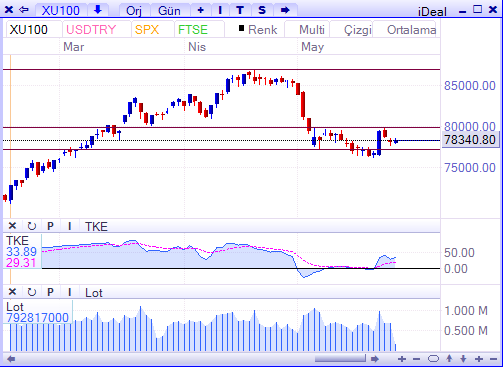Select the FTSE symbol tab
Image resolution: width=503 pixels, height=367 pixels.
[x=193, y=30]
